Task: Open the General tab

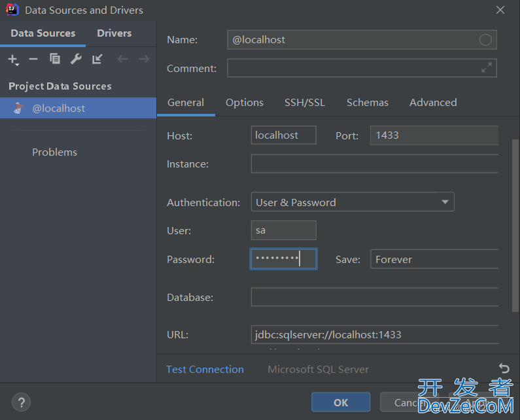Action: (186, 103)
